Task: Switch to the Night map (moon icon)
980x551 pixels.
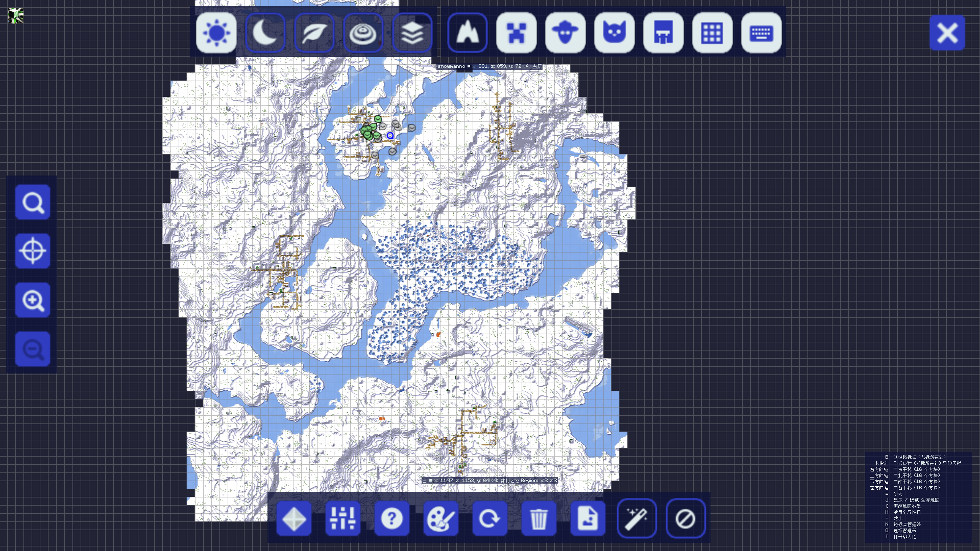Action: 265,33
